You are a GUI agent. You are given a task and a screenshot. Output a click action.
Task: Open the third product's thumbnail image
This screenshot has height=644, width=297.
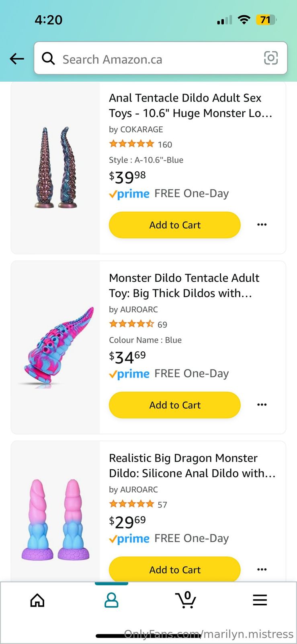(x=56, y=519)
